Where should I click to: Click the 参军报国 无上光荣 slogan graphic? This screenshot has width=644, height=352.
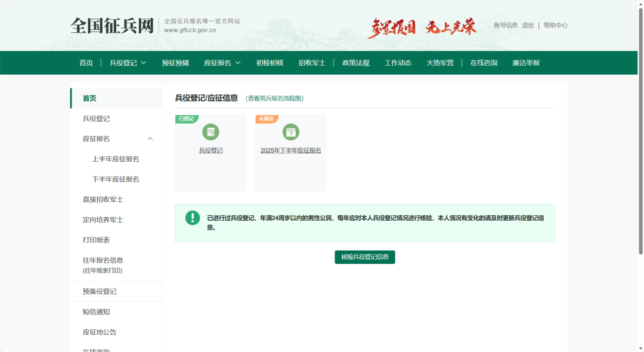tap(422, 27)
